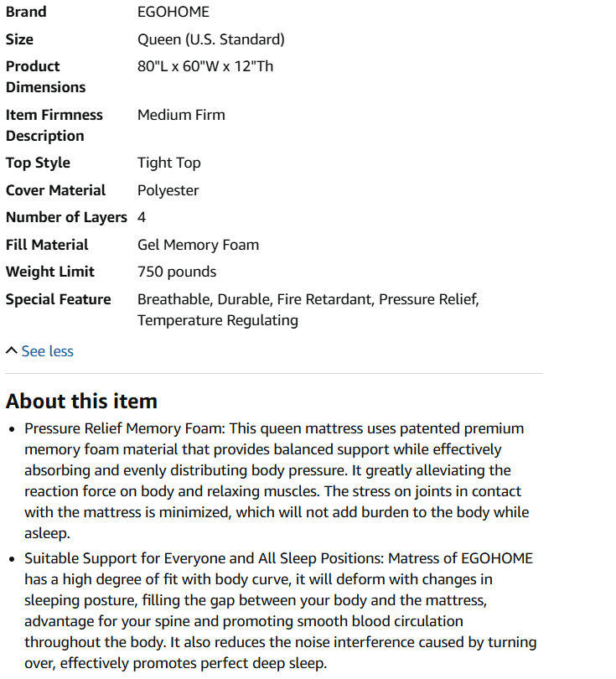Viewport: 616px width, 679px height.
Task: Click the 'Cover Material' label
Action: (x=55, y=190)
